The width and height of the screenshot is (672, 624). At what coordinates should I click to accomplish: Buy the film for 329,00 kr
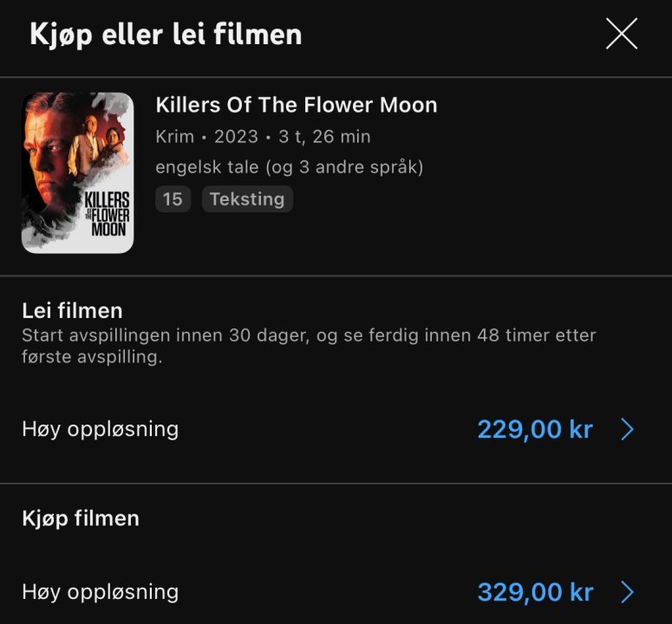[x=534, y=593]
